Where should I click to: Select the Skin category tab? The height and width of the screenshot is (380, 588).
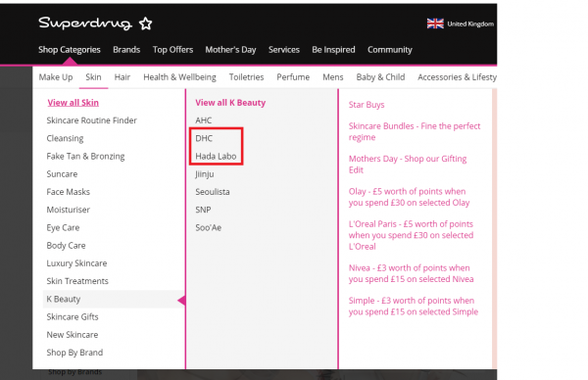pyautogui.click(x=93, y=77)
